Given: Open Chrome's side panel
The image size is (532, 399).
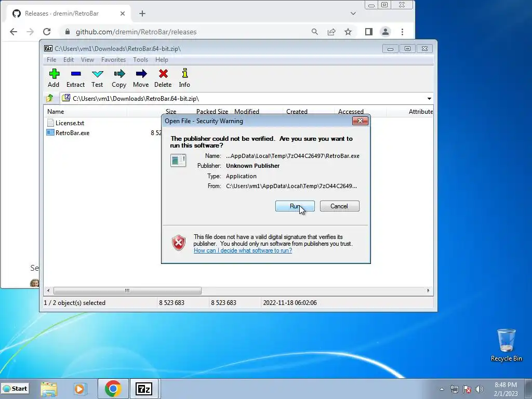Looking at the screenshot, I should tap(369, 32).
